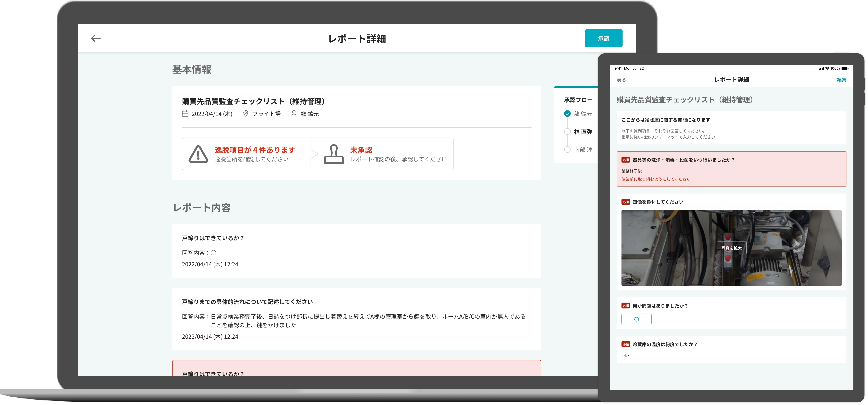This screenshot has height=405, width=868.
Task: Tap 戻る on the tablet
Action: tap(621, 80)
